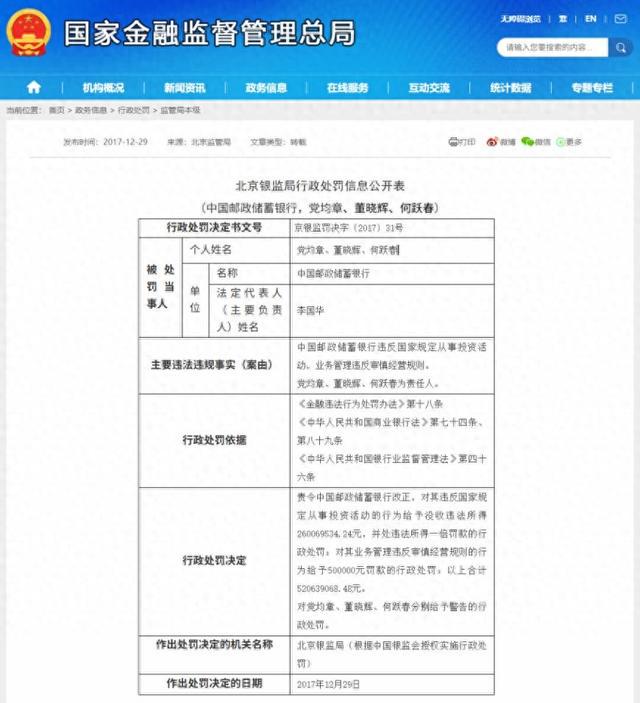Screen dimensions: 640x703
Task: Go to home icon in navigation bar
Action: point(34,87)
